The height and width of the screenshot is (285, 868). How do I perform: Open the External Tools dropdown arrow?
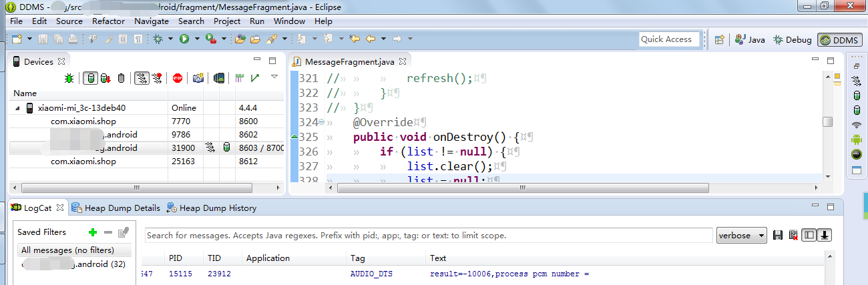coord(223,39)
